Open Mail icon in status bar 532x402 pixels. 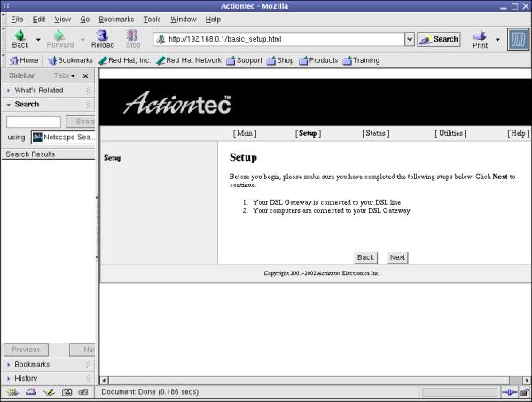pos(30,392)
